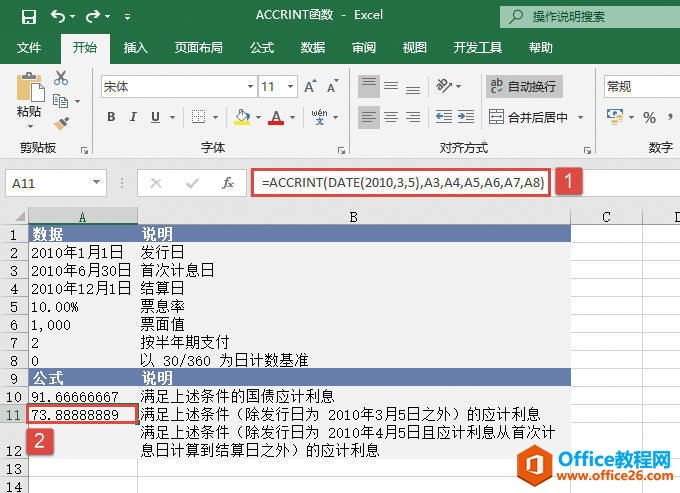
Task: Toggle left horizontal alignment
Action: [x=369, y=117]
